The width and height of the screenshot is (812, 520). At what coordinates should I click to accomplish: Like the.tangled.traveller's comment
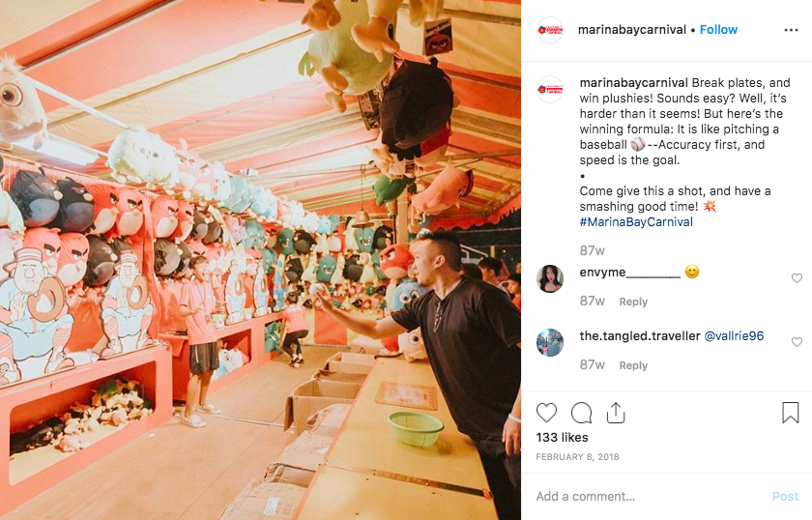[x=797, y=342]
